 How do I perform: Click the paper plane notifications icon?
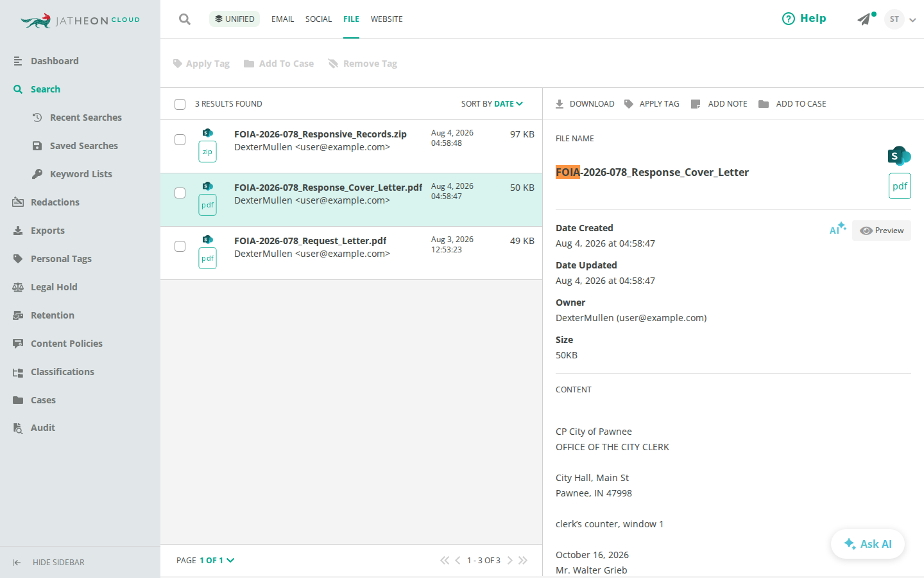pyautogui.click(x=864, y=19)
